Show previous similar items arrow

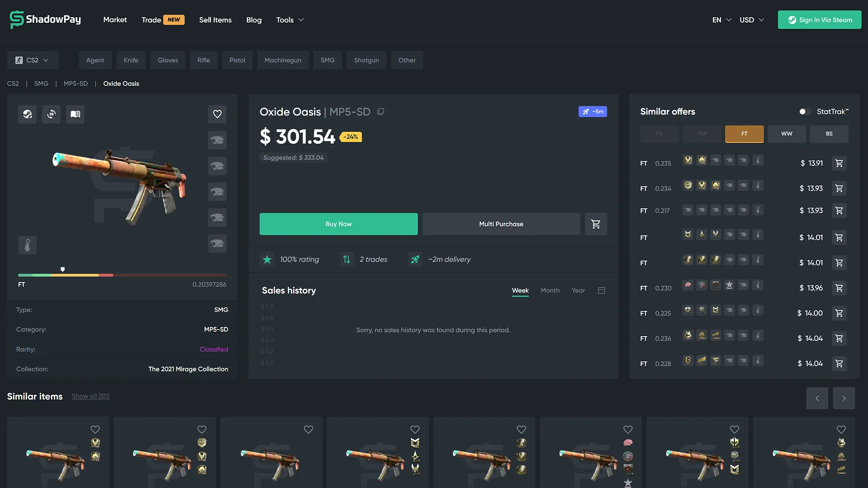[x=817, y=399]
